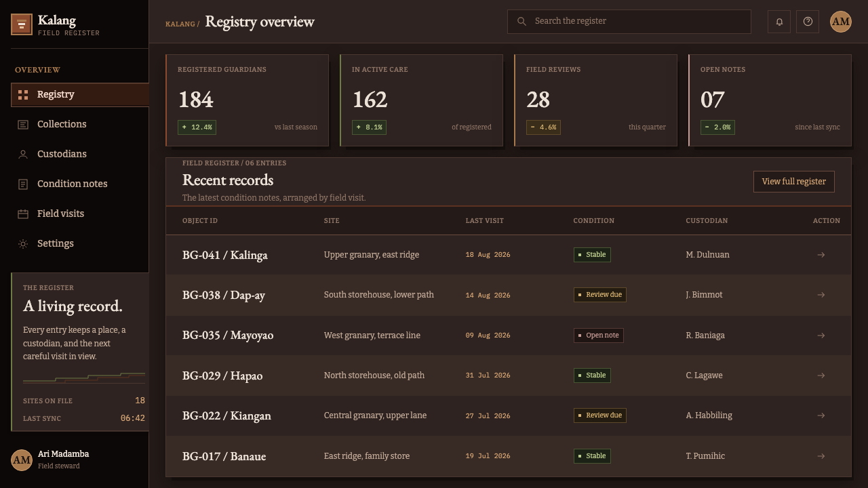Open Field visits page
The width and height of the screenshot is (868, 488).
coord(80,214)
